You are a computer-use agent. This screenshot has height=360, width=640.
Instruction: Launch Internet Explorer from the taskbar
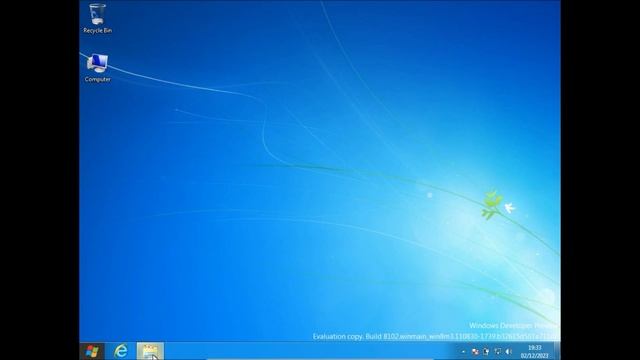tap(121, 351)
